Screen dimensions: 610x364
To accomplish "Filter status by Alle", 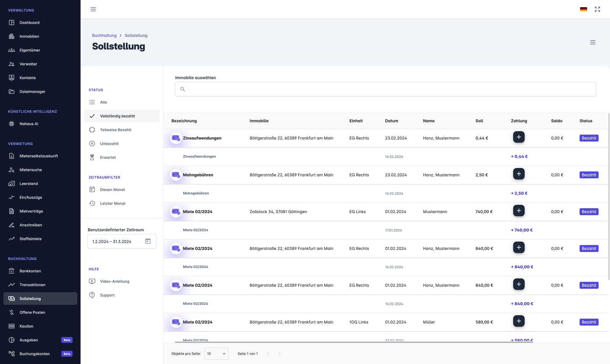I will (103, 102).
